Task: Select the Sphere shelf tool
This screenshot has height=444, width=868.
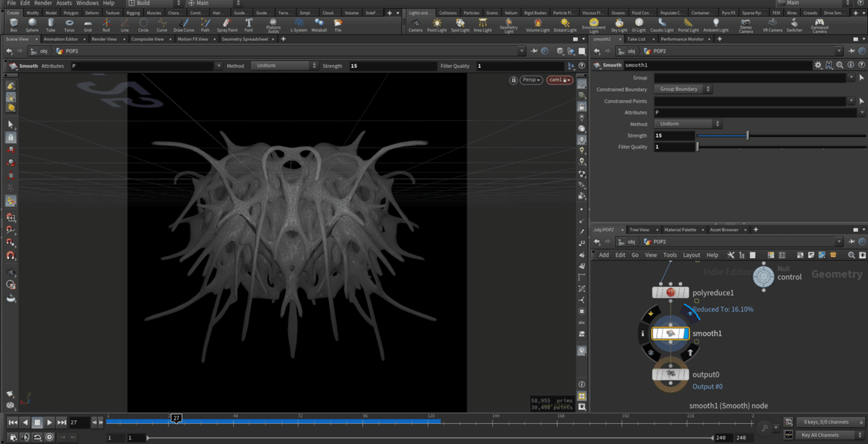Action: click(32, 25)
